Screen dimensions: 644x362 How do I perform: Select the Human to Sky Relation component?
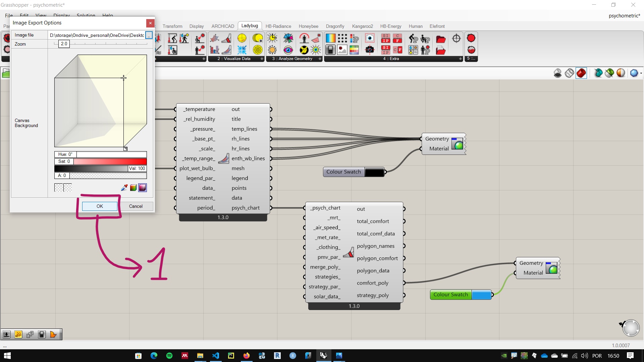(x=304, y=38)
